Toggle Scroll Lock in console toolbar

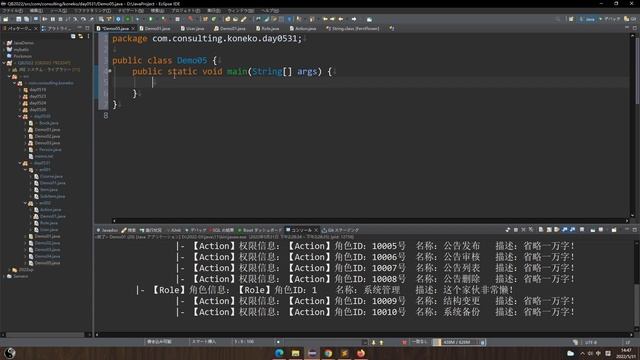[549, 230]
